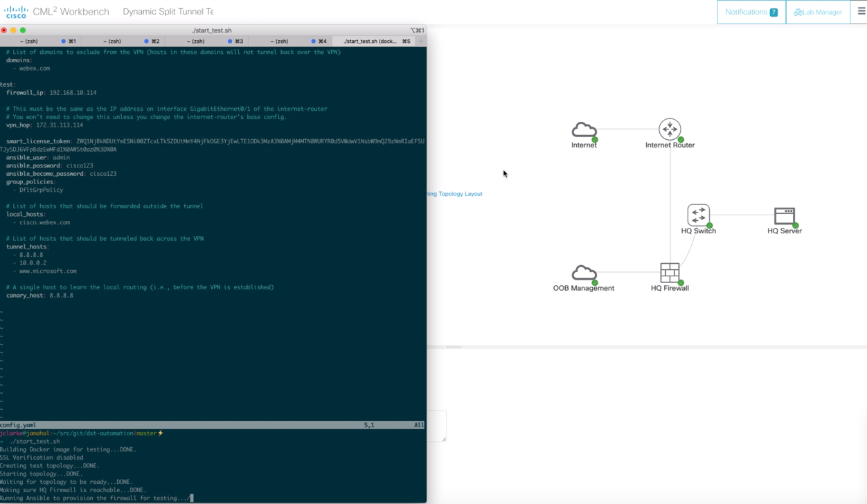
Task: Select the OOB Management cloud node
Action: pyautogui.click(x=584, y=273)
